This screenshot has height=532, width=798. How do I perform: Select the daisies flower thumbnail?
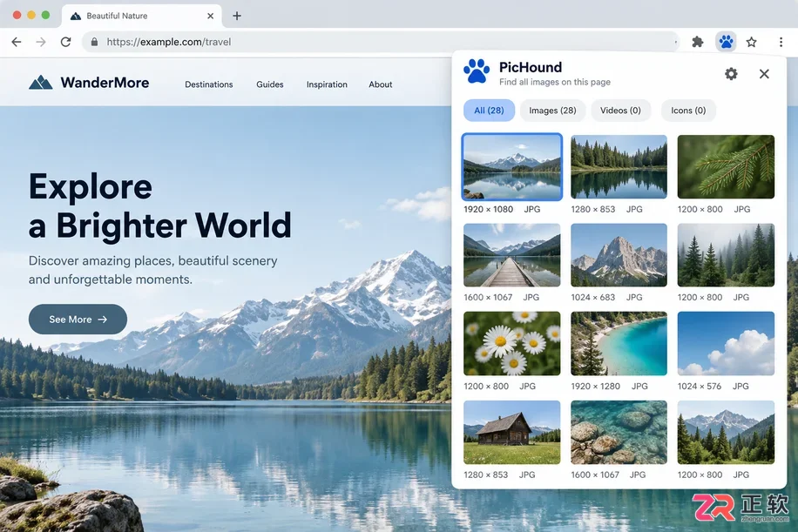click(512, 343)
